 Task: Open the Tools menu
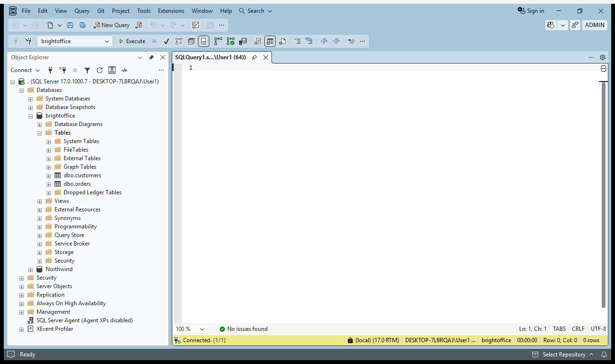click(144, 11)
